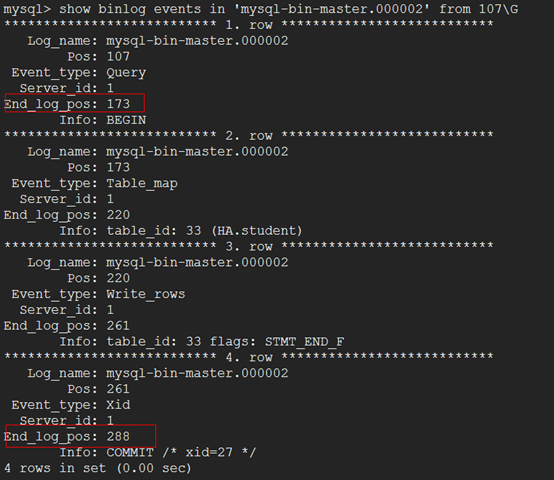Click End_log_pos value 220
This screenshot has height=480, width=554.
118,215
